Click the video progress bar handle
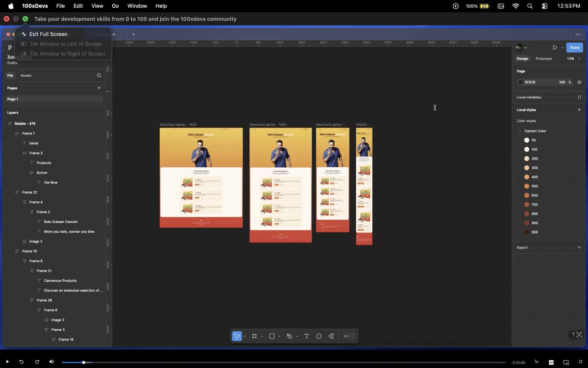Screen dimensions: 588x368 pyautogui.click(x=84, y=362)
